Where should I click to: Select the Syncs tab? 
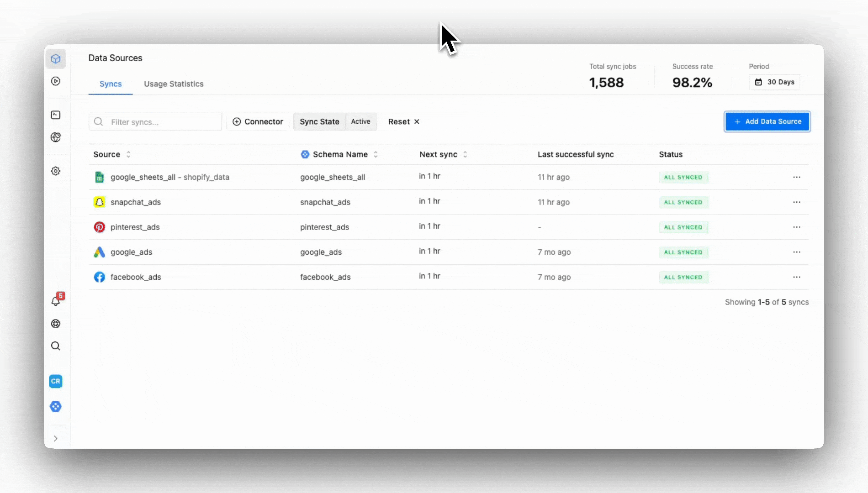[111, 84]
